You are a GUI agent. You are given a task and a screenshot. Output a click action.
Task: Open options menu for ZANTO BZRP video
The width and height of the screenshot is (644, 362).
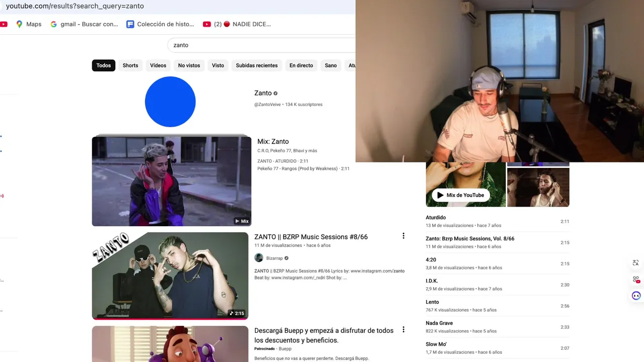pyautogui.click(x=403, y=236)
